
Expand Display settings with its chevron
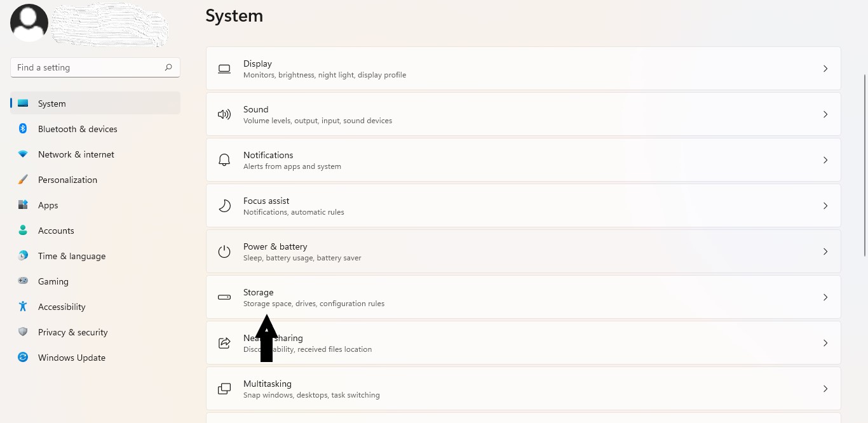(825, 69)
